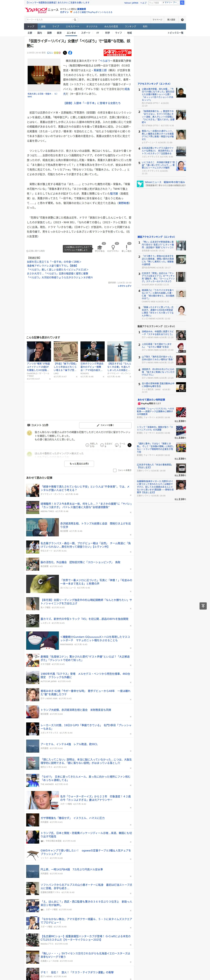Select the スポーツ category

point(86,33)
